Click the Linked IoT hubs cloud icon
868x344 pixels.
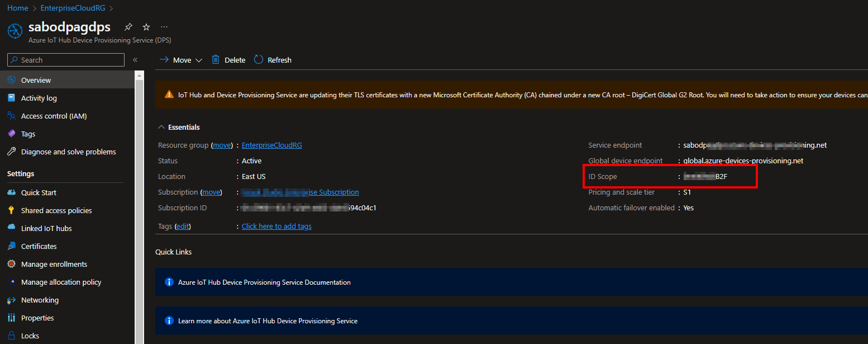coord(11,228)
